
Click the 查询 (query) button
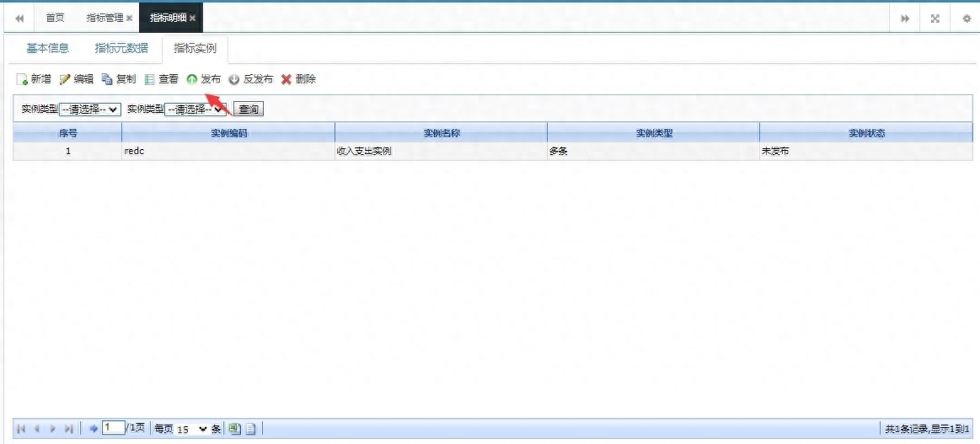coord(249,110)
